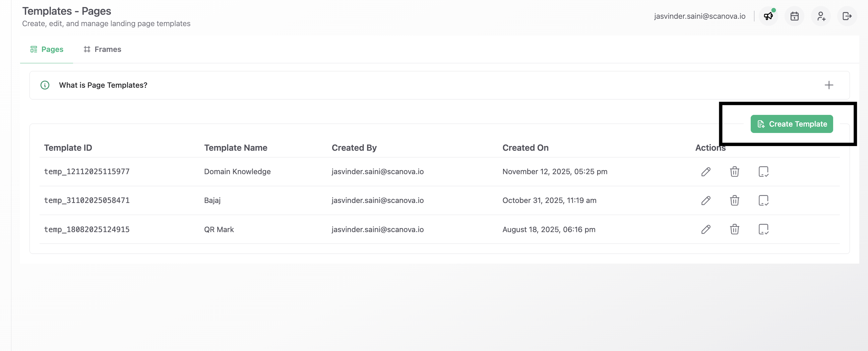Edit the Bajaj template
Viewport: 868px width, 351px height.
[706, 200]
